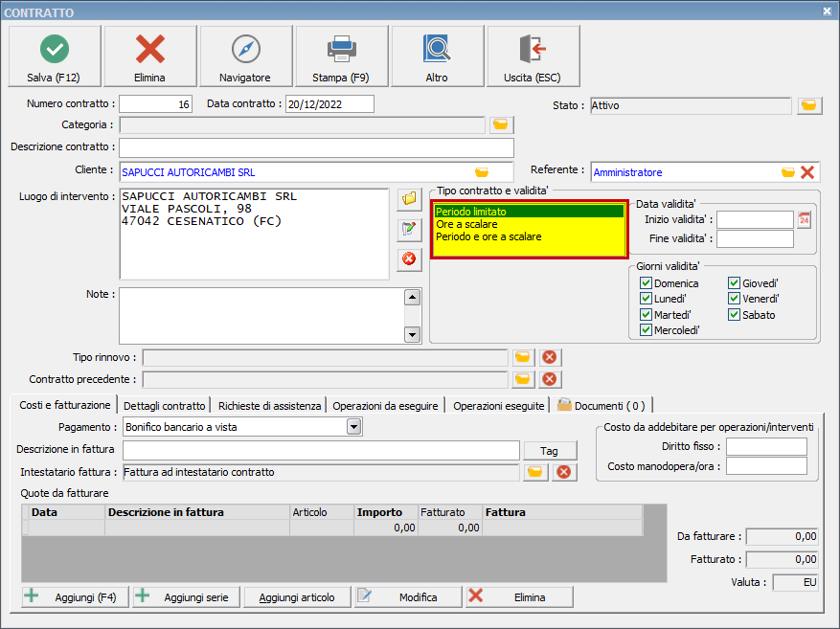Viewport: 840px width, 629px height.
Task: Click the Importo column header
Action: [x=386, y=512]
